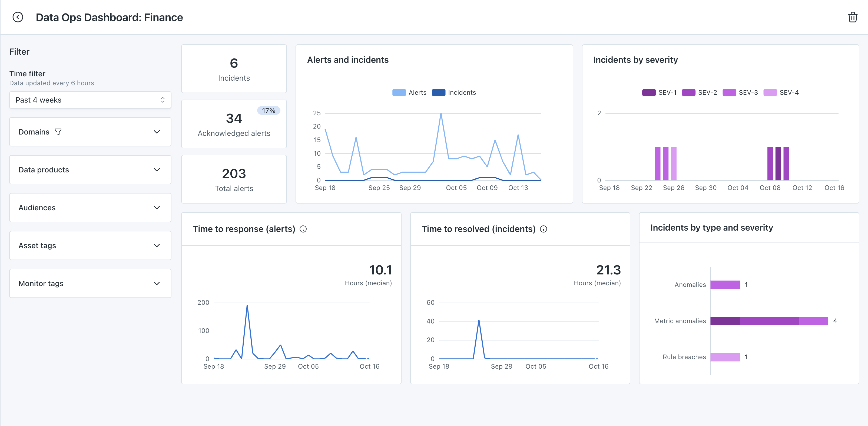
Task: Click the SEV-2 legend color swatch
Action: pos(688,92)
